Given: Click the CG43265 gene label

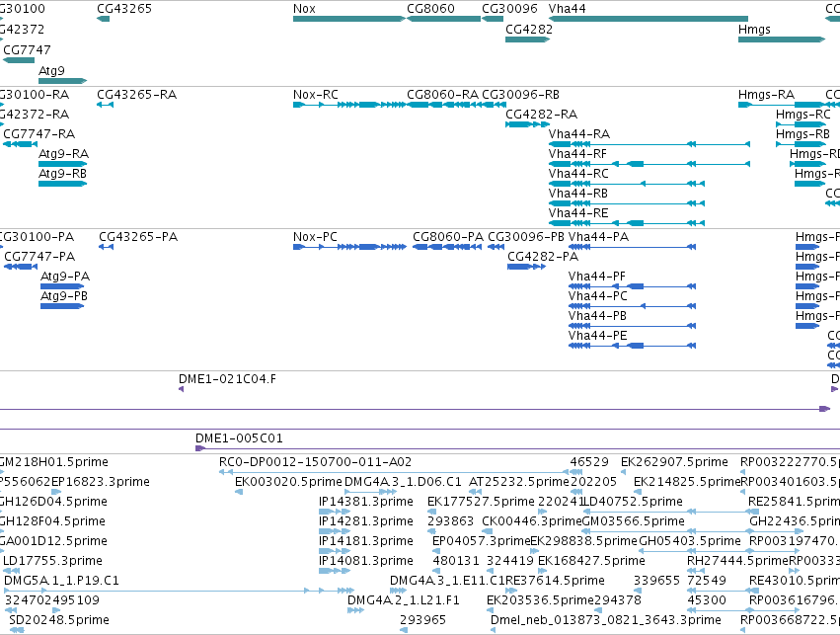Looking at the screenshot, I should (x=124, y=9).
